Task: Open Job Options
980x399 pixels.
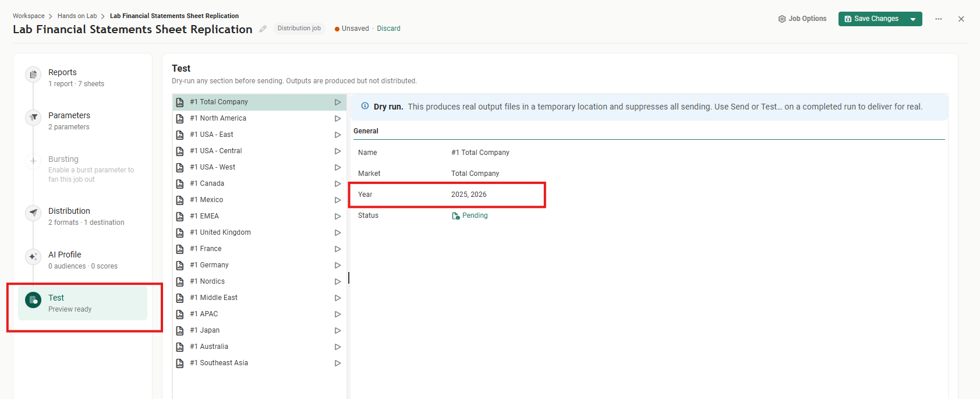Action: click(x=802, y=19)
